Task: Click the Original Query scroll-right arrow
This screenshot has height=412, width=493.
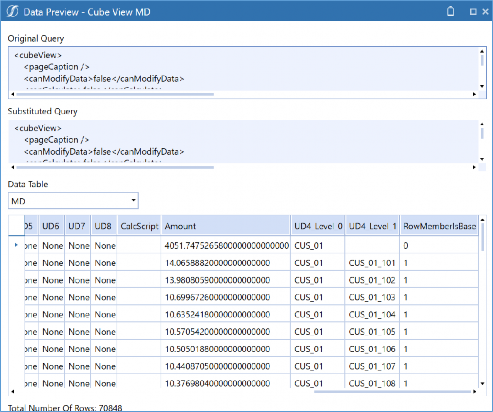Action: pos(474,94)
